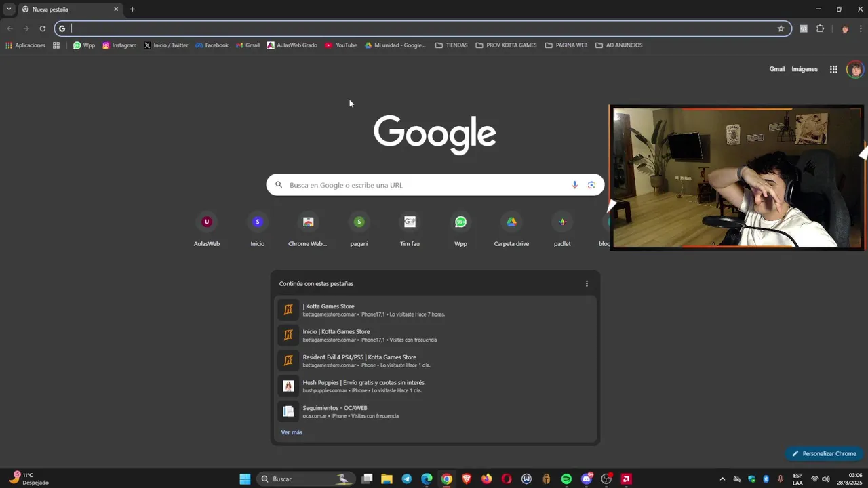The image size is (868, 488).
Task: Open the Wpp shortcut tile
Action: click(x=460, y=230)
